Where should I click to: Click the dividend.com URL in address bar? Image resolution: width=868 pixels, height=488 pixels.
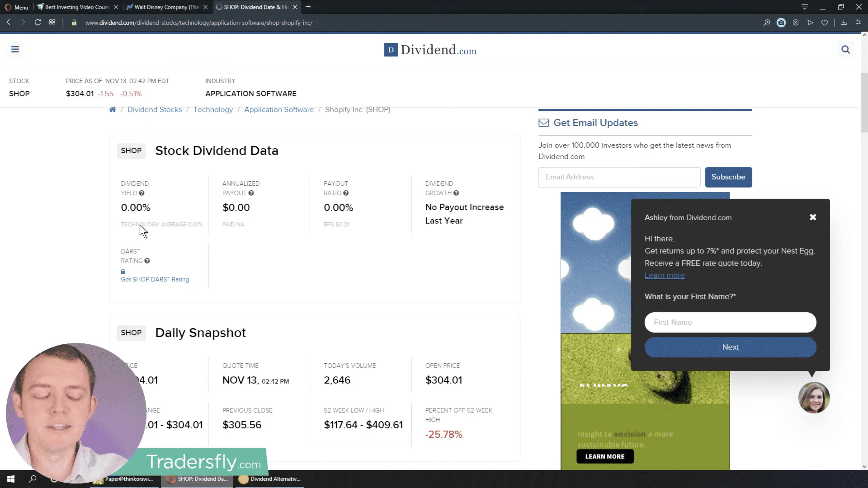pyautogui.click(x=199, y=23)
